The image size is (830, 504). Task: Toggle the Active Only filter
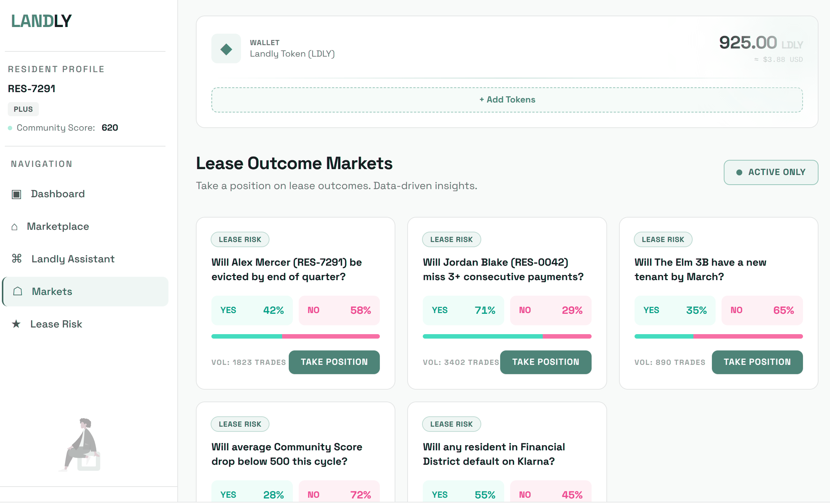point(770,172)
